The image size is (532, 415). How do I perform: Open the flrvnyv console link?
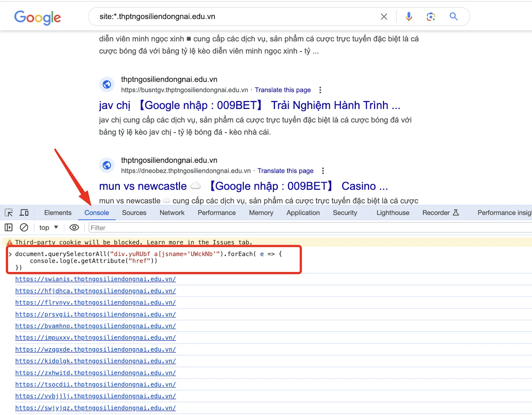point(95,303)
